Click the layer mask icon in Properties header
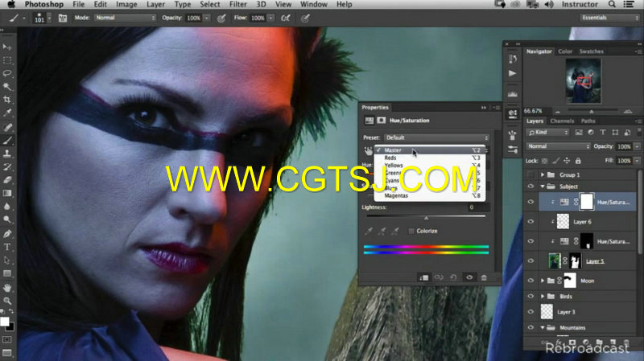 click(x=381, y=120)
